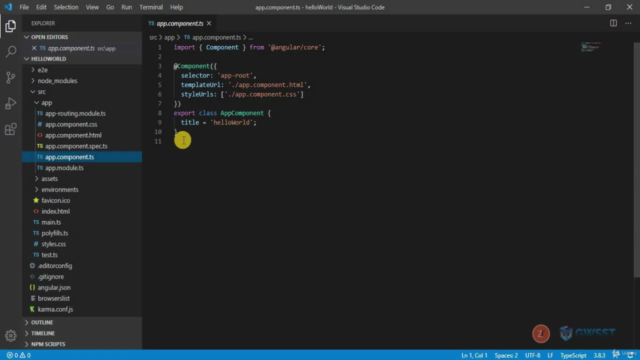Open the Search view in the activity bar

(11, 51)
